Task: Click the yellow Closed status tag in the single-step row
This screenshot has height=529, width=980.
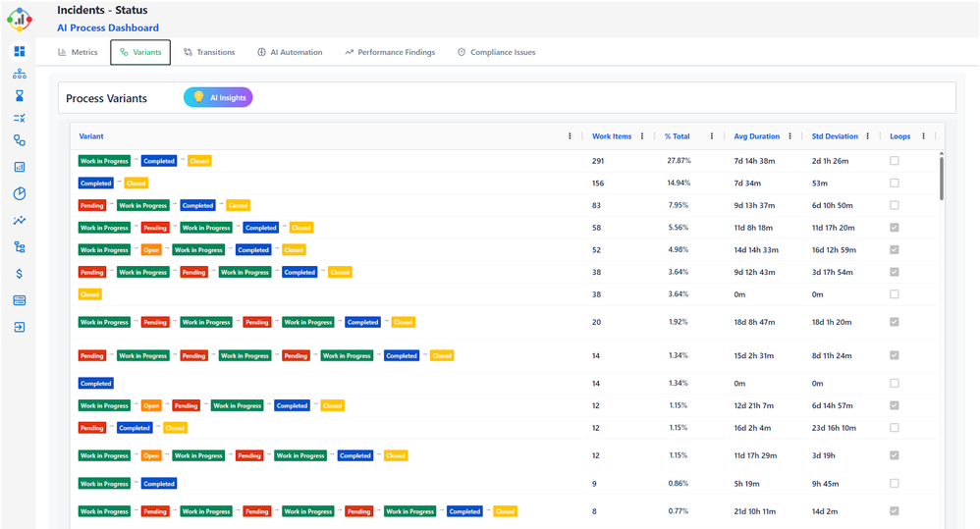Action: click(x=89, y=294)
